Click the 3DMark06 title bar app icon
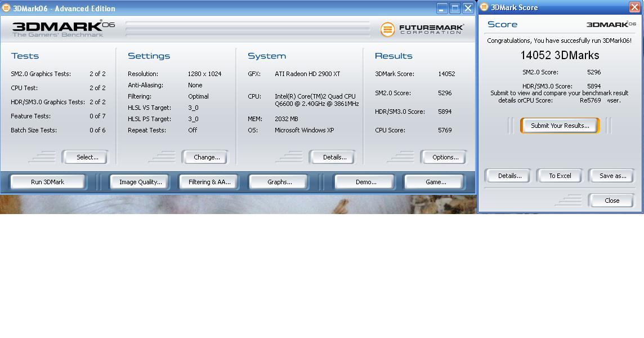Viewport: 644px width, 338px height. (6, 8)
